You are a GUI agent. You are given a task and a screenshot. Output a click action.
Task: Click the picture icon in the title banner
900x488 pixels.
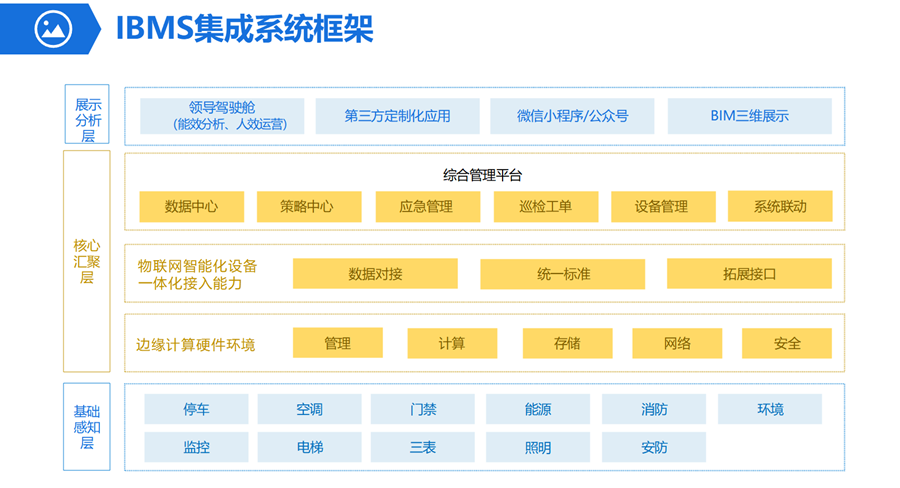point(53,29)
